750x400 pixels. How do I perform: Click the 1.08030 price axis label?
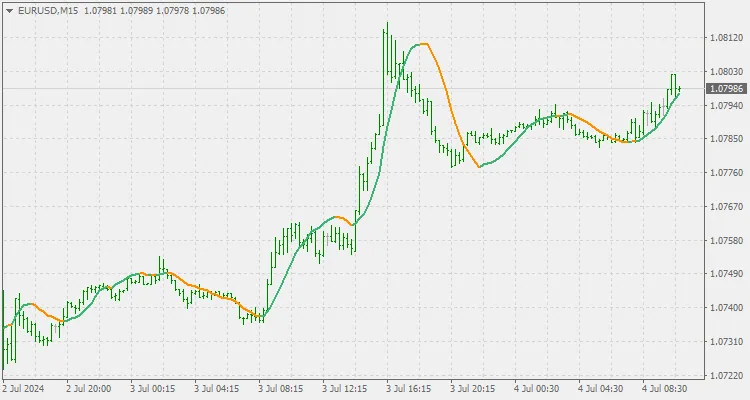click(x=725, y=72)
